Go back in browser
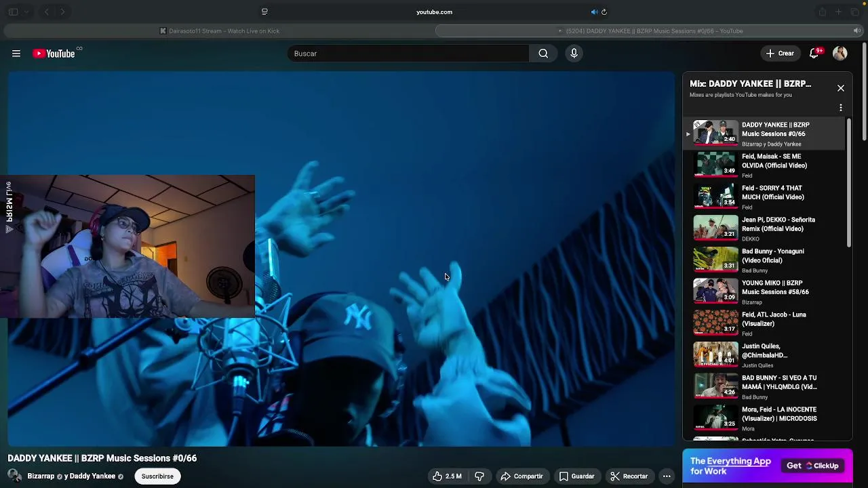Viewport: 868px width, 488px height. pos(47,12)
